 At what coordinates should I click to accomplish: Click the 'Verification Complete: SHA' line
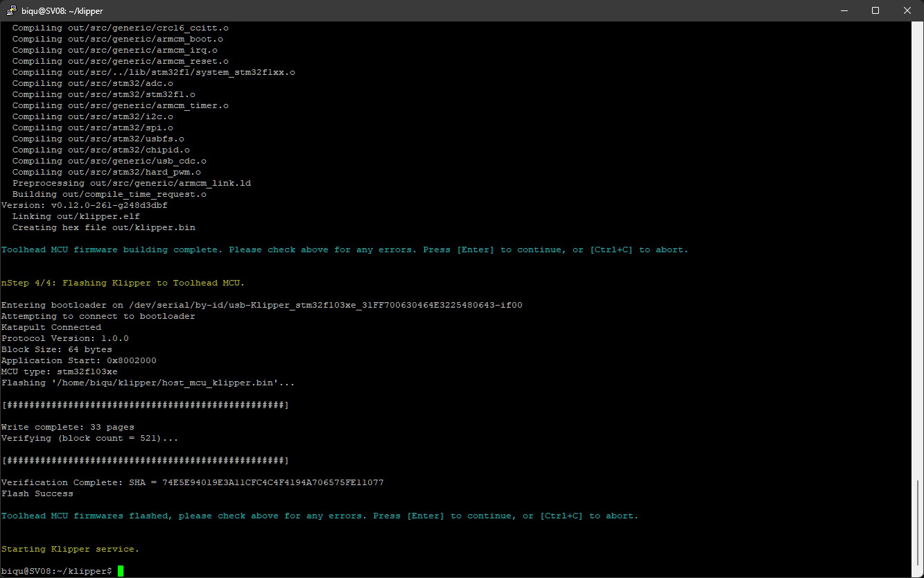point(192,482)
